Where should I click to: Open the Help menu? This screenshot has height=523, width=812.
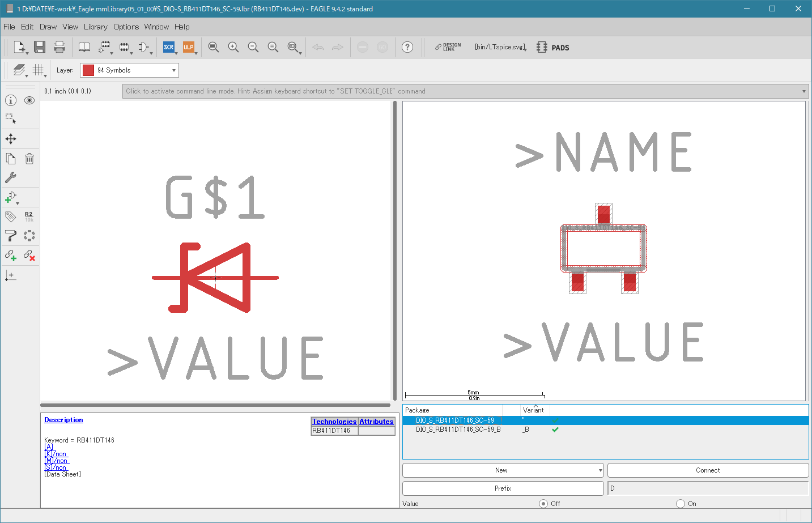click(182, 27)
